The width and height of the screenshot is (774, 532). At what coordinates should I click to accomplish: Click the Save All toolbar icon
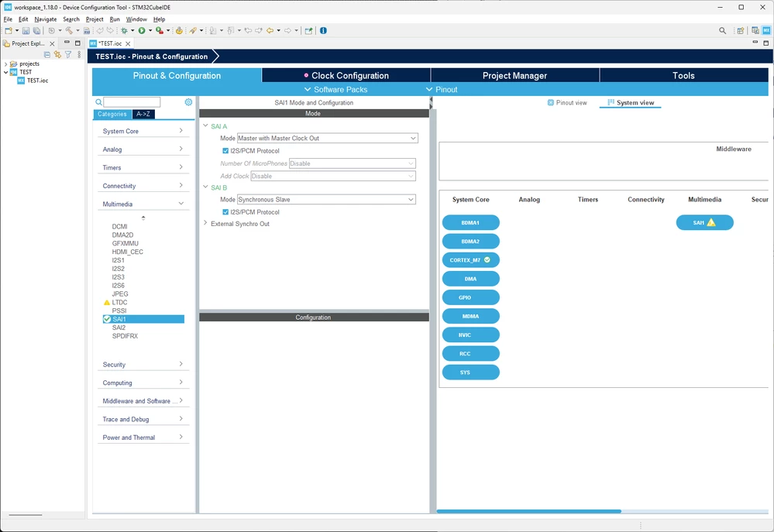tap(36, 31)
